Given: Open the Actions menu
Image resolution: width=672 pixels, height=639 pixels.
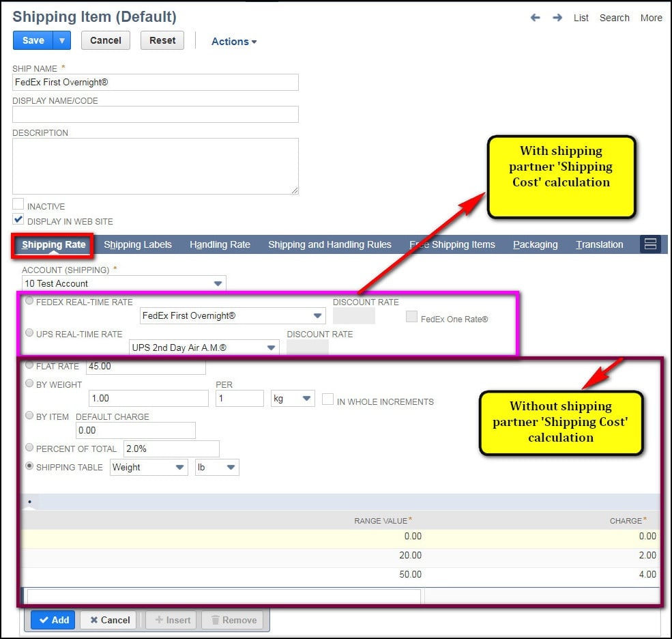Looking at the screenshot, I should click(234, 42).
